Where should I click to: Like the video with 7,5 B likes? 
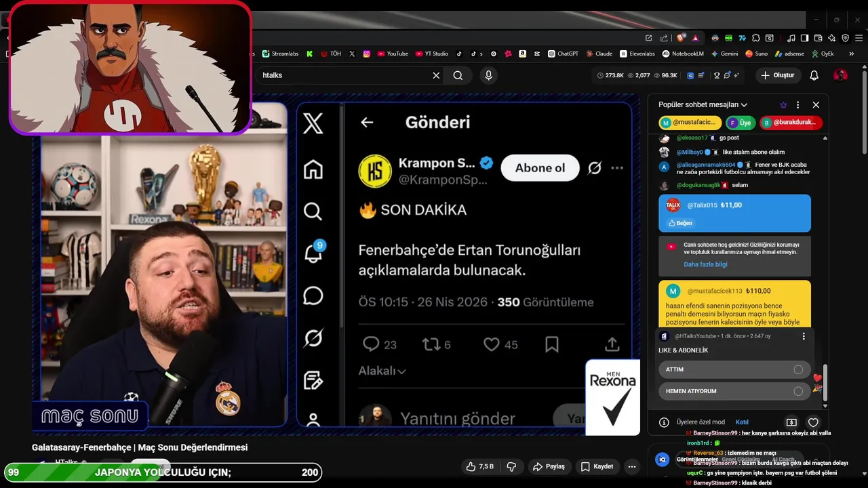point(479,466)
